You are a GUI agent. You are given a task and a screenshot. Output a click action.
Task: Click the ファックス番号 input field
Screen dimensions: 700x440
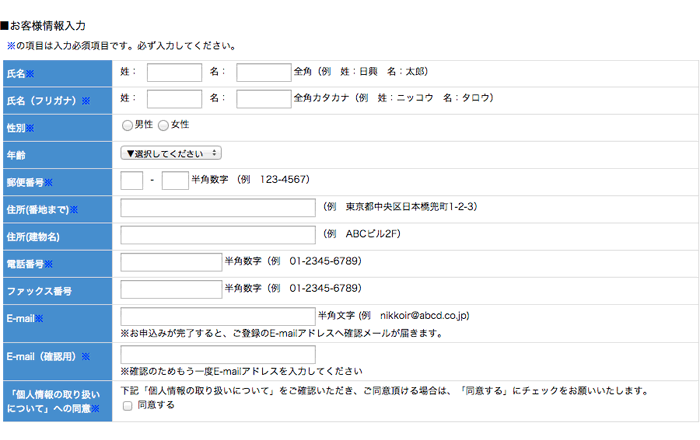click(x=171, y=290)
